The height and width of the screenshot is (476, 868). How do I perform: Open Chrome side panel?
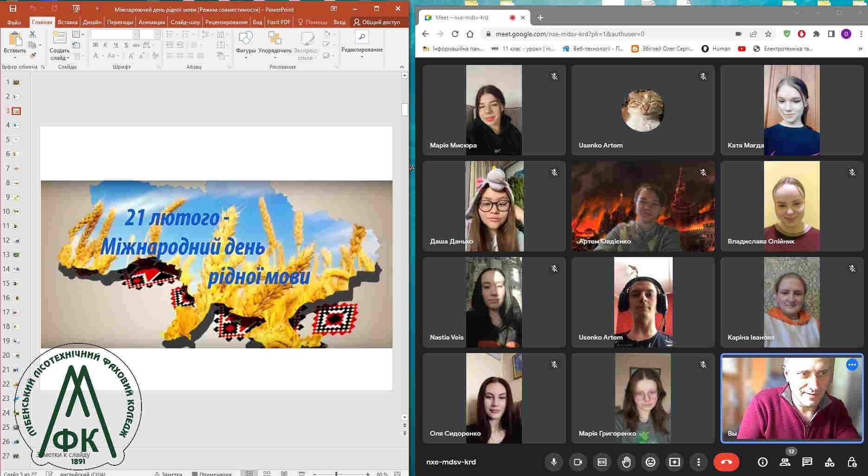click(x=831, y=34)
